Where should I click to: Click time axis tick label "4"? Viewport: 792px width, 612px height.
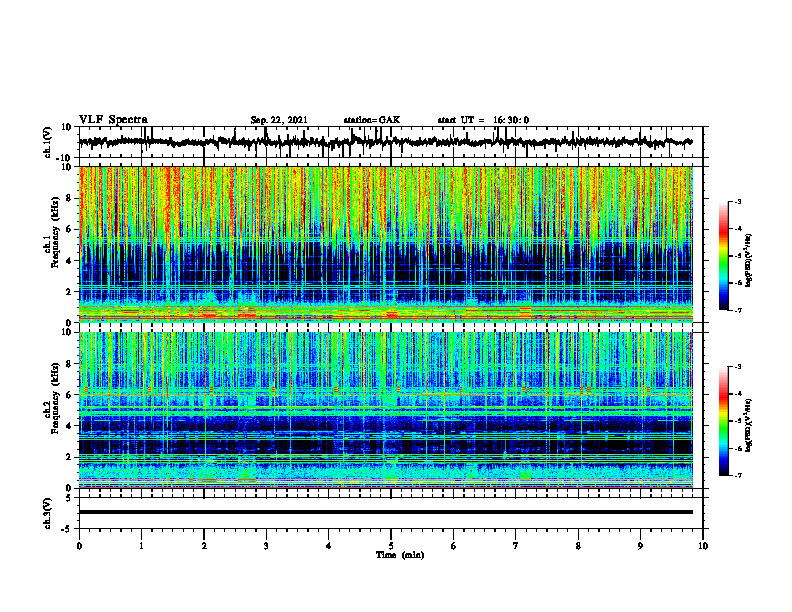point(329,546)
